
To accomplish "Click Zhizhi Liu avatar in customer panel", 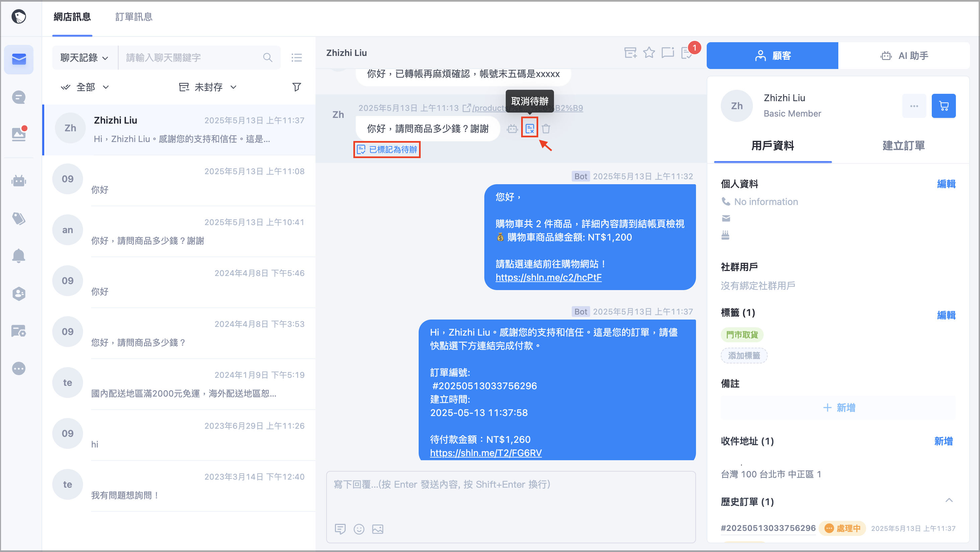I will click(x=737, y=106).
